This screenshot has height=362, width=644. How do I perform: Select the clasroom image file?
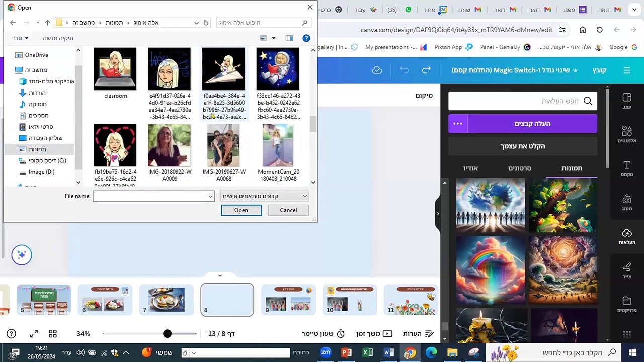click(x=115, y=73)
